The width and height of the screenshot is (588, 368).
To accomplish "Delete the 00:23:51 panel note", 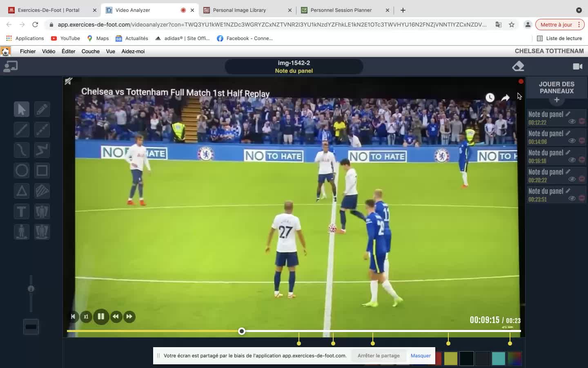I will coord(582,198).
